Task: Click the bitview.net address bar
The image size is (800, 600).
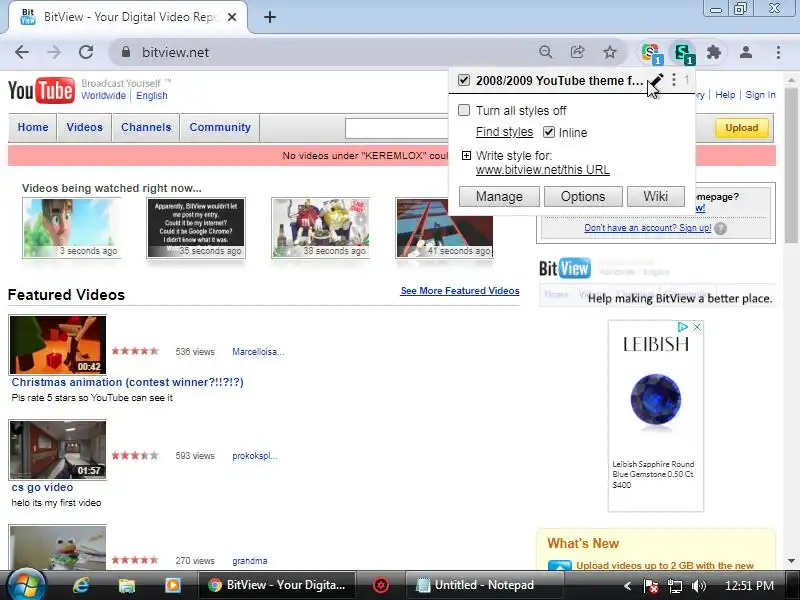Action: [327, 52]
